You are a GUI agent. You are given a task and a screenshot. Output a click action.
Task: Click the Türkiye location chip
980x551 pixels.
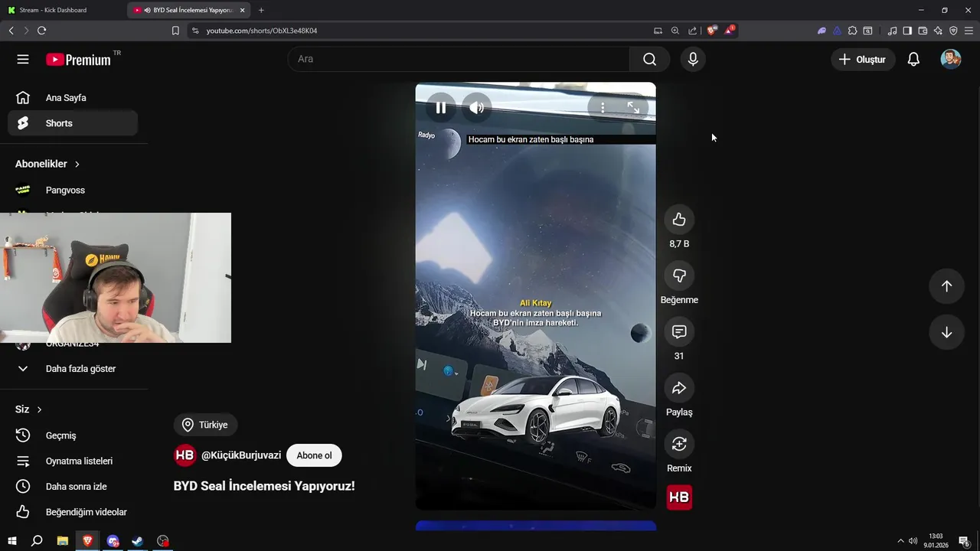(x=205, y=425)
